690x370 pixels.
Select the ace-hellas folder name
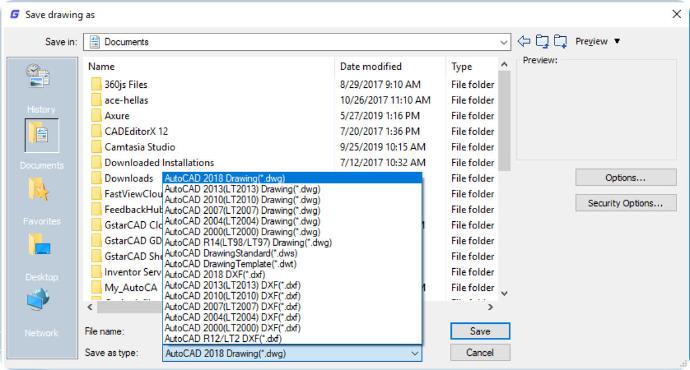pyautogui.click(x=126, y=100)
